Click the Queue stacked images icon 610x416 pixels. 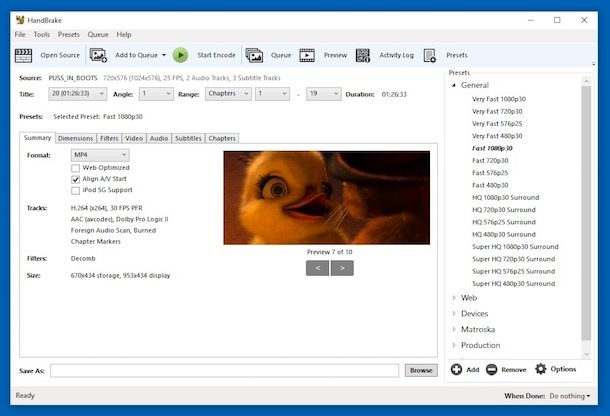point(254,55)
